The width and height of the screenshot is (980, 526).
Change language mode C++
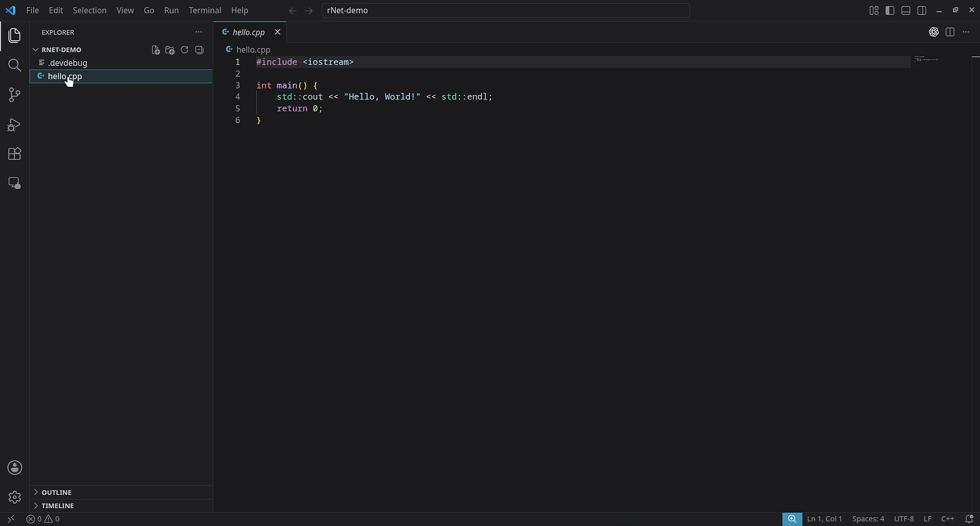tap(947, 519)
